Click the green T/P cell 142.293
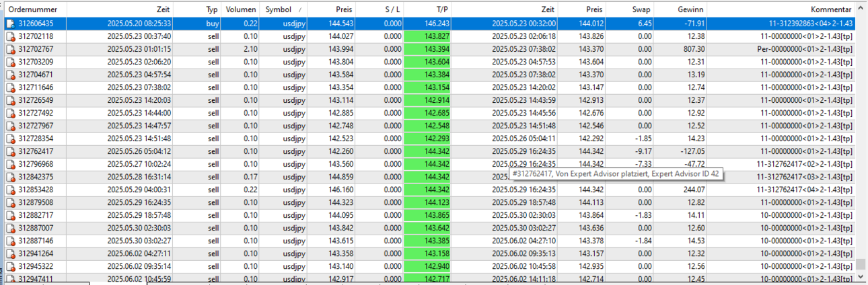 click(427, 138)
